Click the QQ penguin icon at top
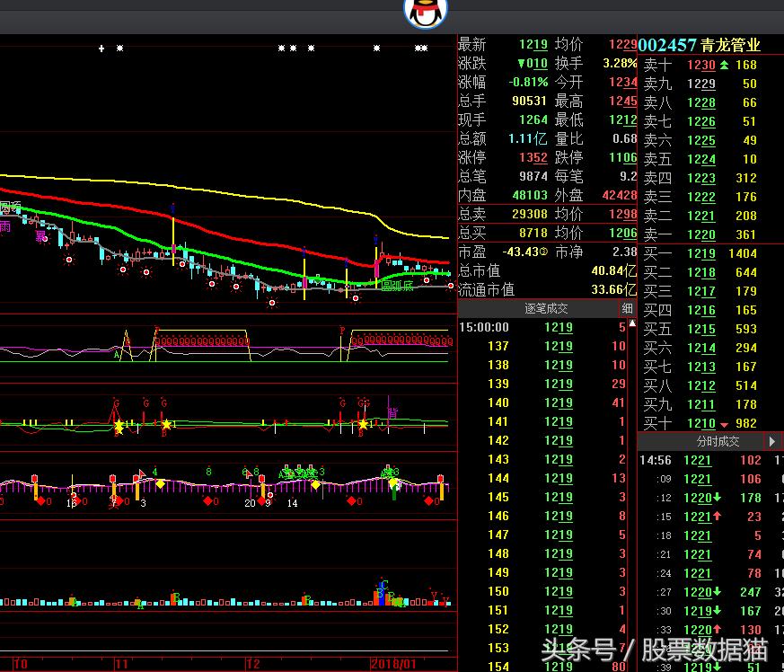 (426, 13)
